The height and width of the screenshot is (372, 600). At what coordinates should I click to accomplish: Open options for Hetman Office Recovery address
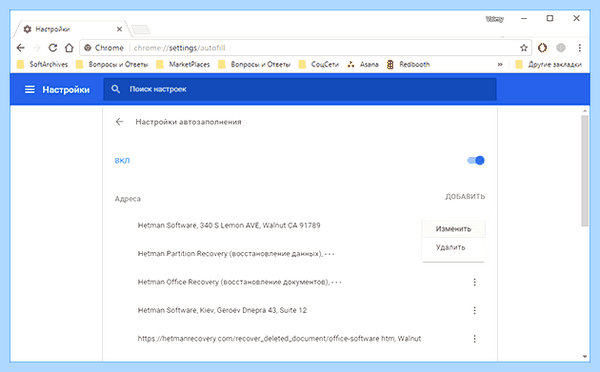coord(474,282)
